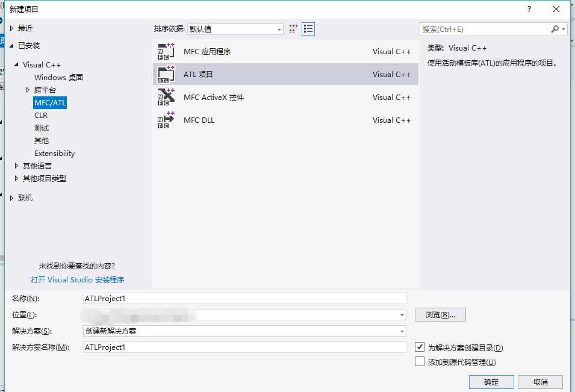
Task: Expand the 其他项目类型 tree node
Action: 16,178
